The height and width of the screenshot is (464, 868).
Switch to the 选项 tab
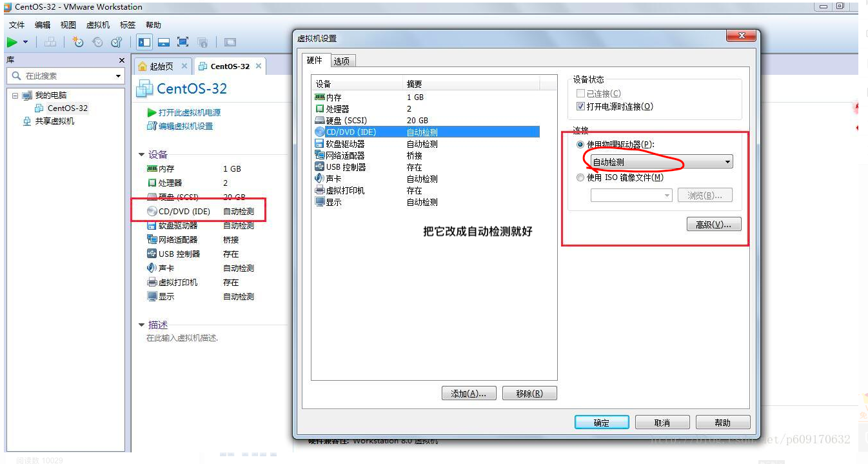342,61
